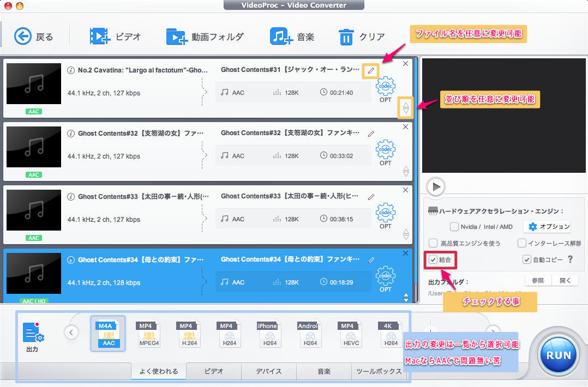This screenshot has width=588, height=387.
Task: Show info for the Ghost Contents#34 source file
Action: tap(70, 260)
